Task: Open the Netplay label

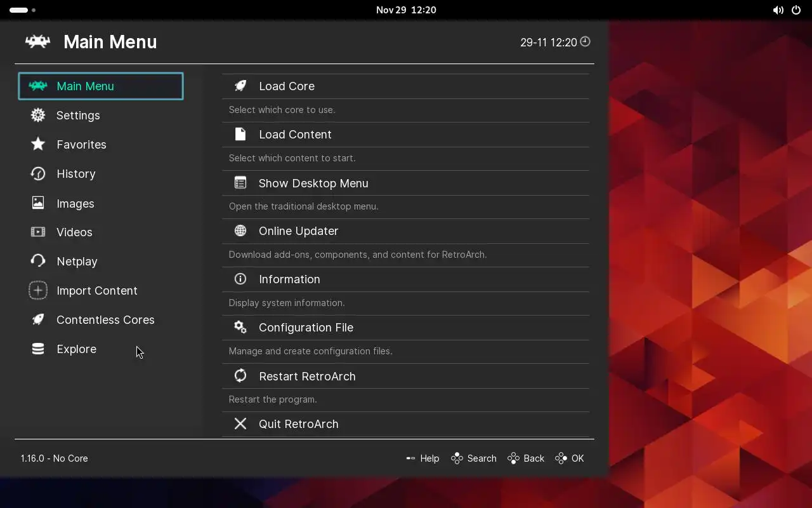Action: click(x=77, y=262)
